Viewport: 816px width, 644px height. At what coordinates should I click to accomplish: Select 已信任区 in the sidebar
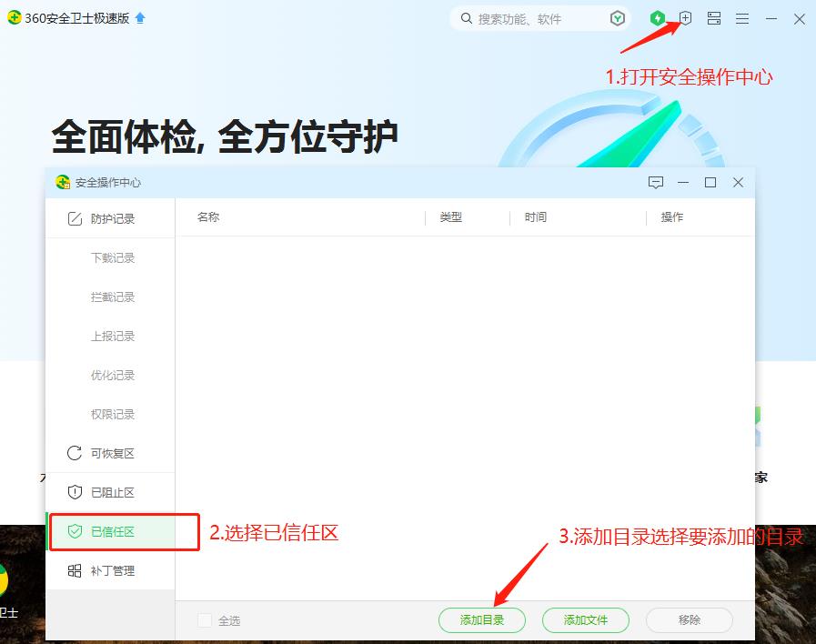coord(109,531)
